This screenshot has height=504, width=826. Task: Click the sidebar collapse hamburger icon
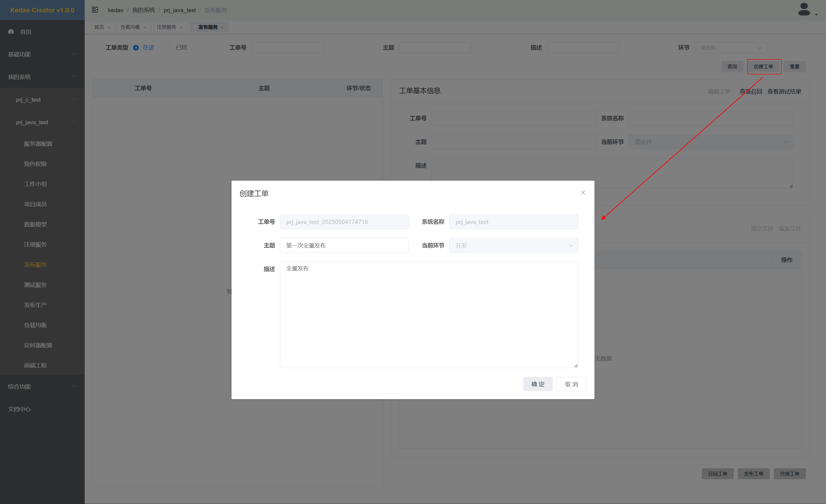tap(95, 10)
